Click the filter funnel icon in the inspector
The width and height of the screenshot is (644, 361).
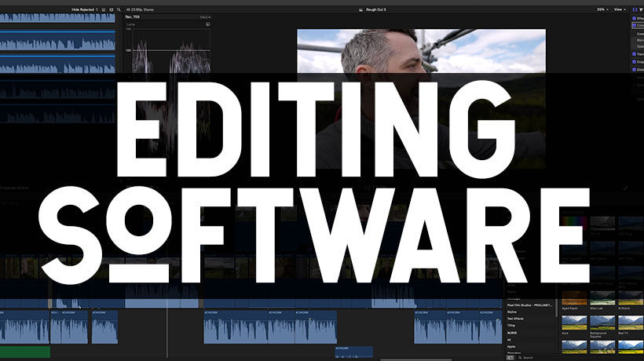click(x=641, y=9)
